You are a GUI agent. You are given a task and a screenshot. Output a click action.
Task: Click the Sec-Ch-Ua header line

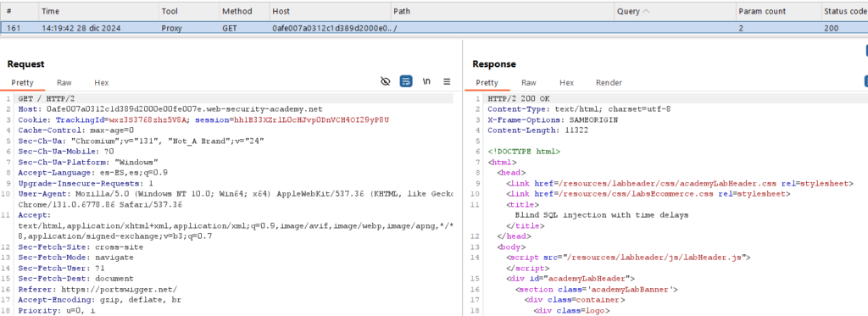coord(141,141)
